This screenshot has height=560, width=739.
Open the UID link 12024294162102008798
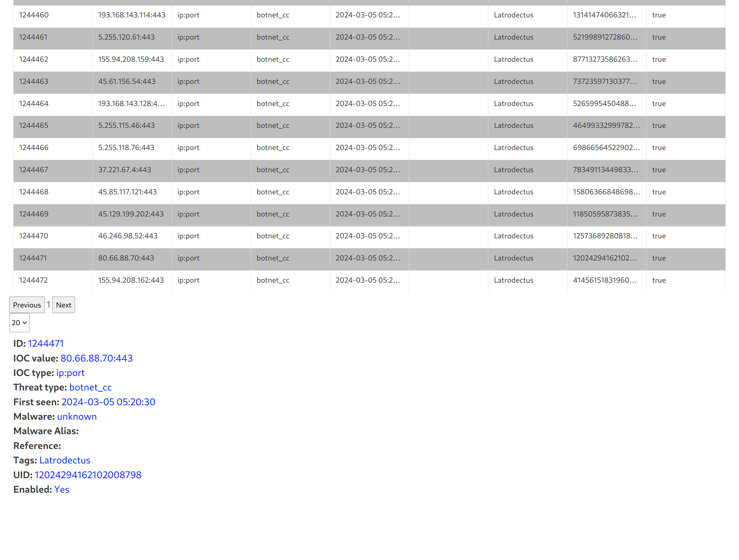[x=88, y=474]
